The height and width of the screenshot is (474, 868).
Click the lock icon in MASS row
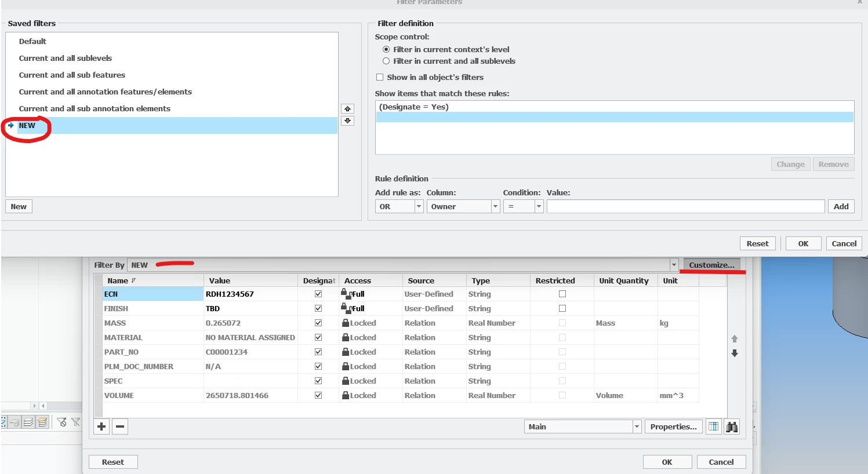point(346,323)
